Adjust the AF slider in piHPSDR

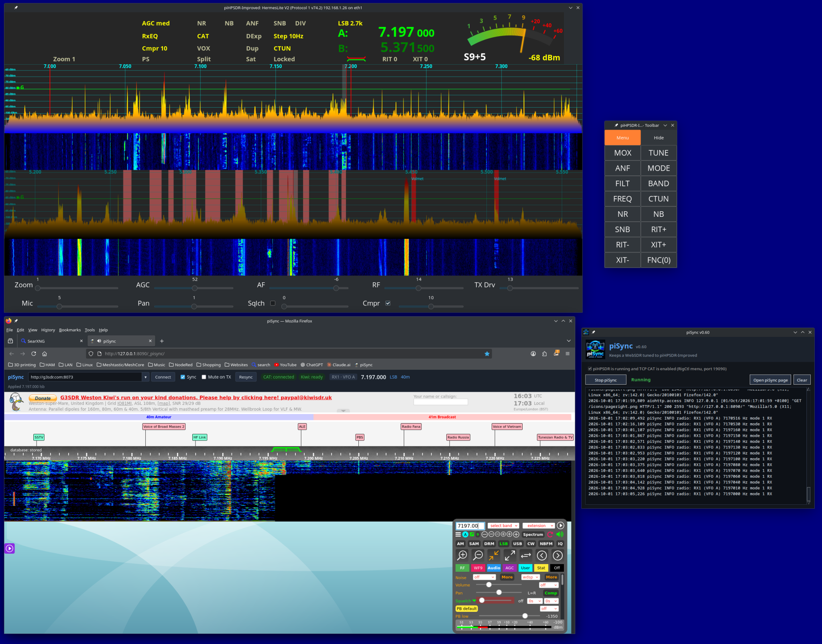[x=309, y=288]
